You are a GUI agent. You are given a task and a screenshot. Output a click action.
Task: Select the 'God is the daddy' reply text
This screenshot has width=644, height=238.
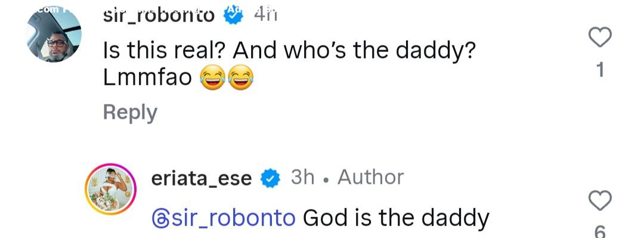point(396,218)
